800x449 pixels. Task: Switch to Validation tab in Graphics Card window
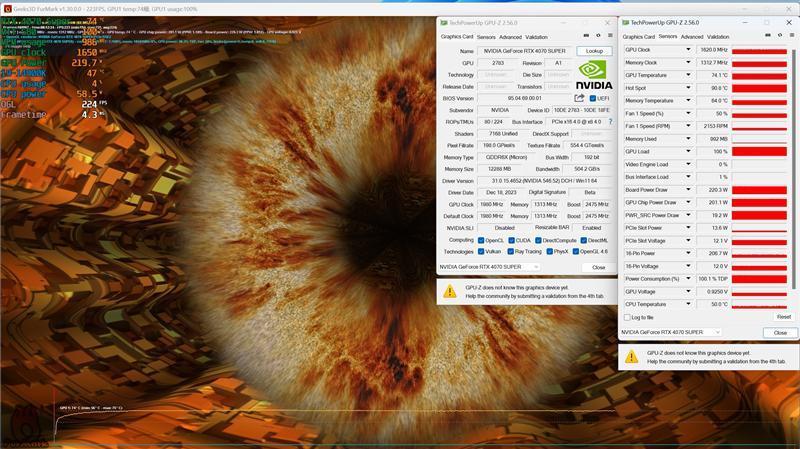tap(536, 37)
